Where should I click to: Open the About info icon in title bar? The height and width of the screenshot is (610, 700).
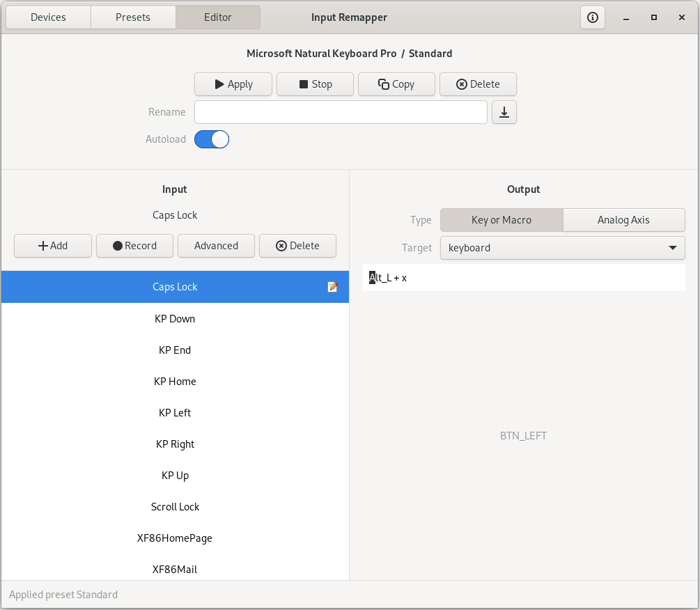point(593,17)
